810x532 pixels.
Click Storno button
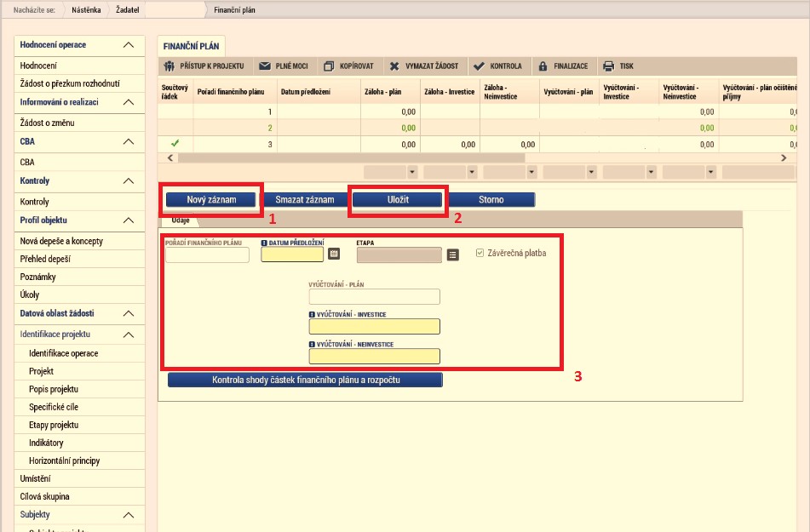click(x=491, y=199)
